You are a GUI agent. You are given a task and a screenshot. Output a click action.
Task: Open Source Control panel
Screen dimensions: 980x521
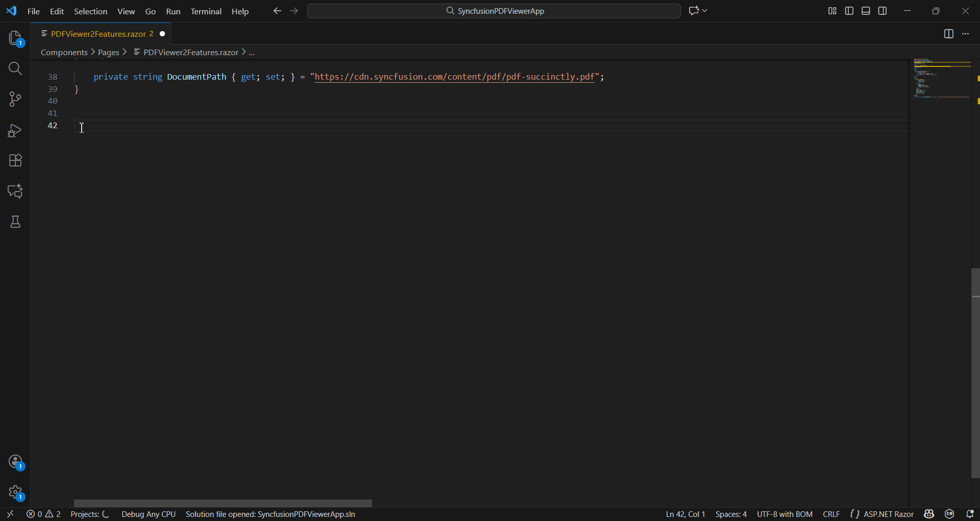tap(15, 99)
